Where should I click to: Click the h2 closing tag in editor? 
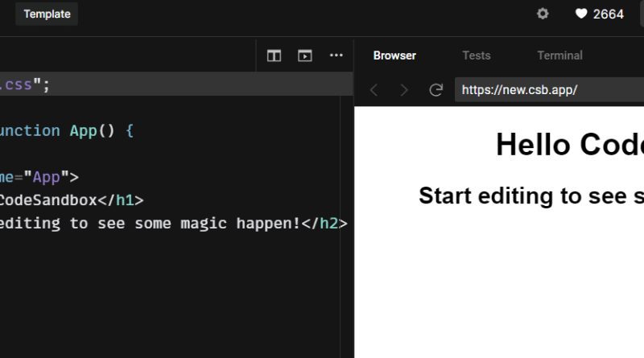[324, 224]
